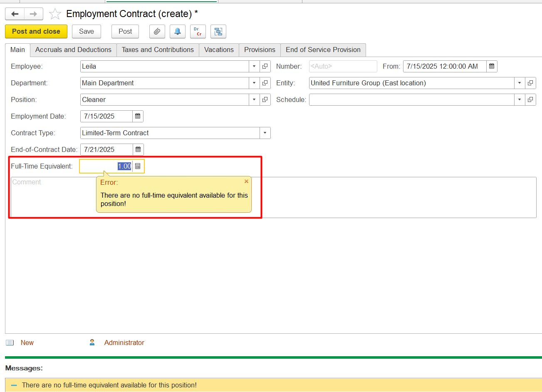542x392 pixels.
Task: Collapse the bottom message with the dash icon
Action: click(x=14, y=385)
